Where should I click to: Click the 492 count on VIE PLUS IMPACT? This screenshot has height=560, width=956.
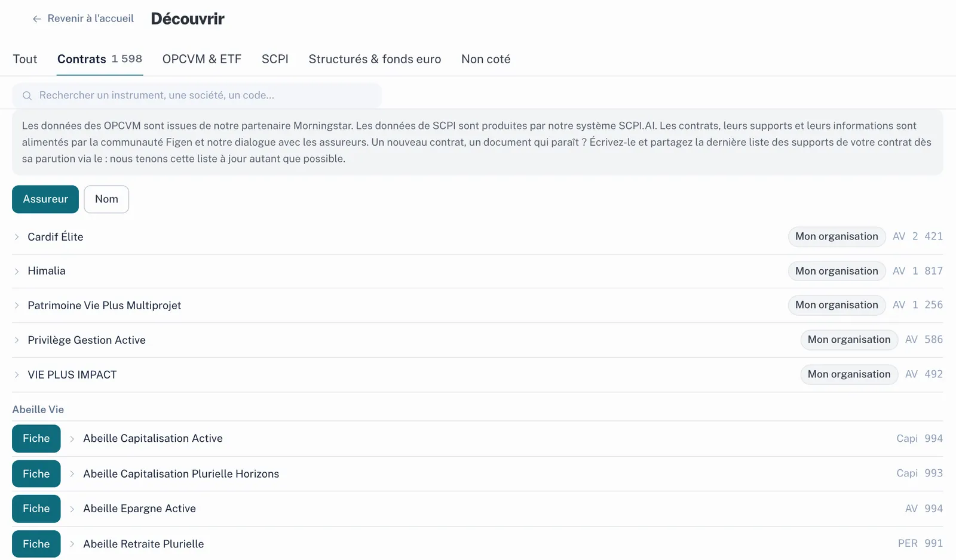tap(934, 374)
